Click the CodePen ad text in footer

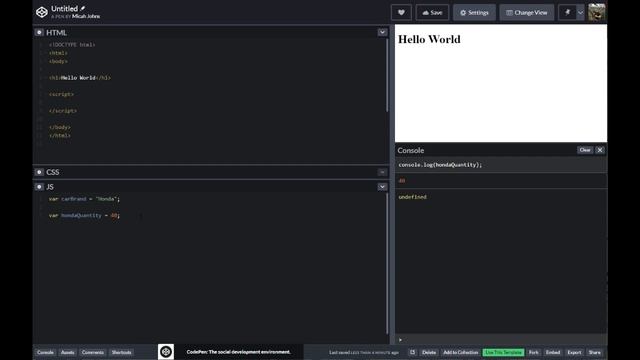pos(238,352)
